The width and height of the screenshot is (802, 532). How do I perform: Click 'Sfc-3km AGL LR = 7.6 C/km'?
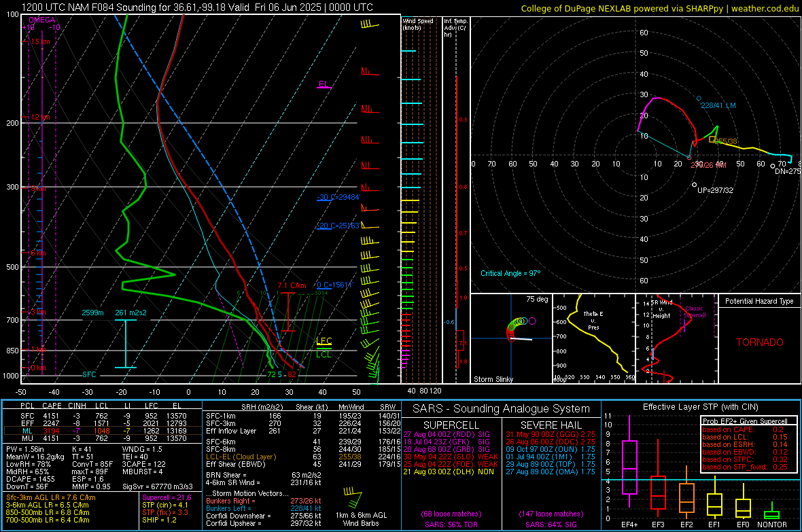click(x=51, y=497)
